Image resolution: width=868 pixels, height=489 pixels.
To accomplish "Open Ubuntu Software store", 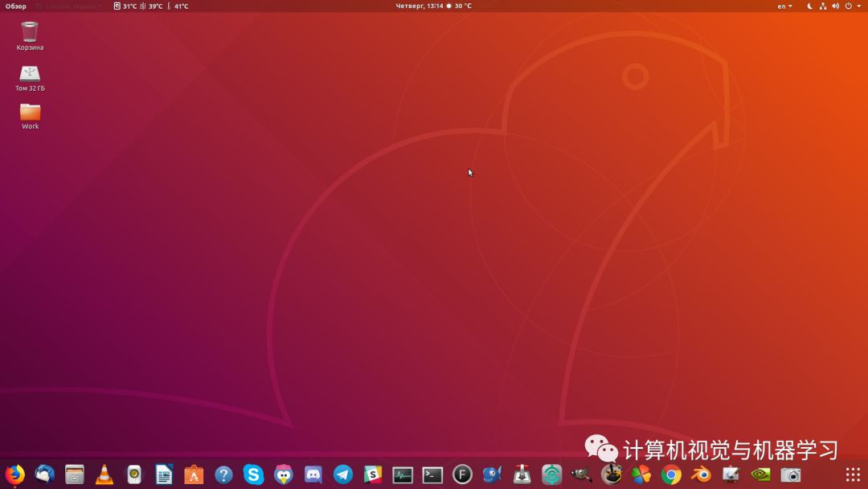I will click(194, 475).
